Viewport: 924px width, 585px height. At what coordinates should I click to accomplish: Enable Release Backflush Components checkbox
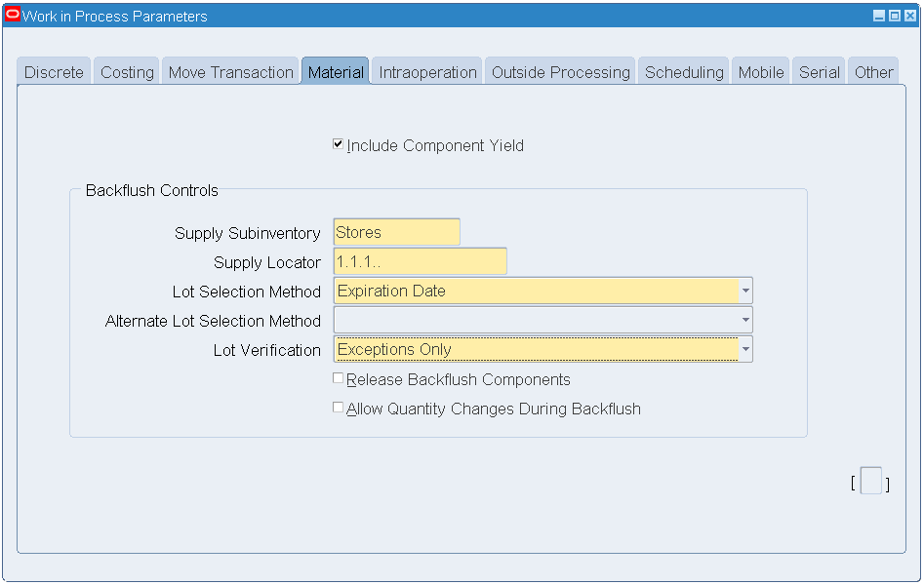tap(338, 378)
